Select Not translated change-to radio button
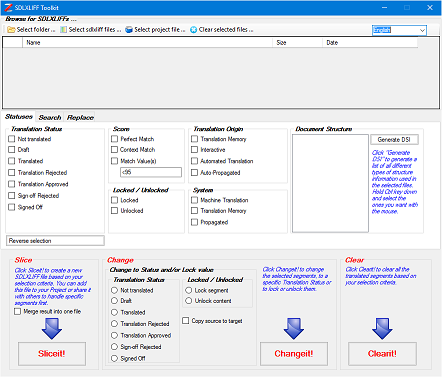Viewport: 442px width, 377px height. (x=114, y=290)
